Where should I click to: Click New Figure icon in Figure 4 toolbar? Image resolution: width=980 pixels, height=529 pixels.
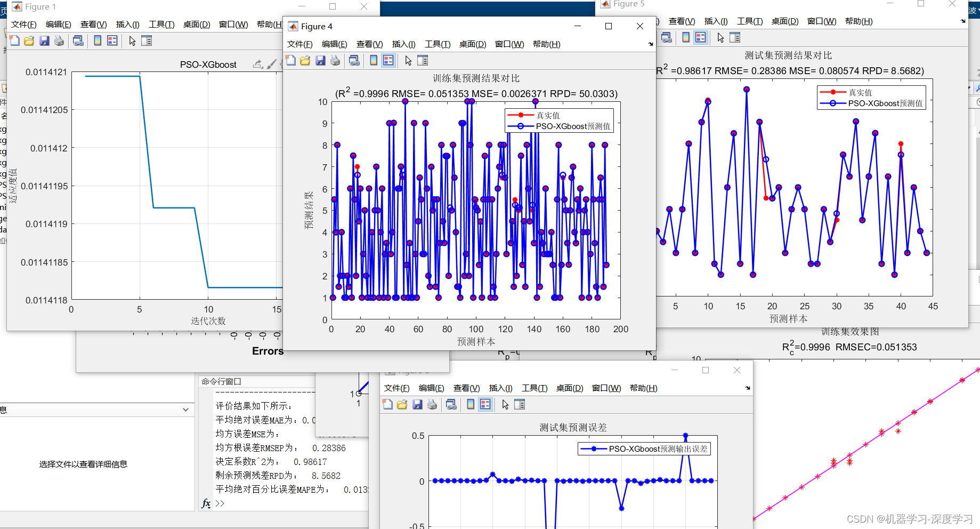[x=290, y=61]
